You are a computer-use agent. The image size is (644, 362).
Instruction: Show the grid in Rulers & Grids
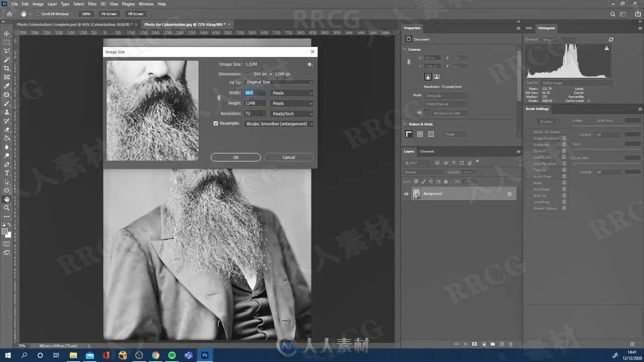coord(420,134)
